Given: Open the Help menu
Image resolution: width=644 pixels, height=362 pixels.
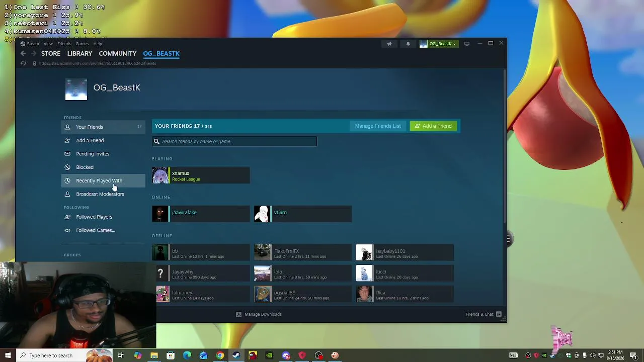Looking at the screenshot, I should point(98,44).
